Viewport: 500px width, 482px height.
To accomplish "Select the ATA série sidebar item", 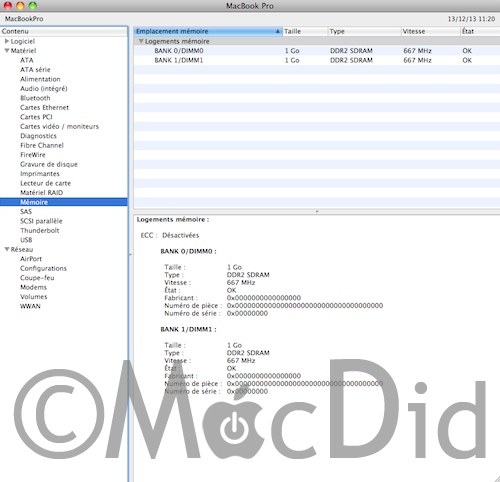I will click(x=35, y=70).
